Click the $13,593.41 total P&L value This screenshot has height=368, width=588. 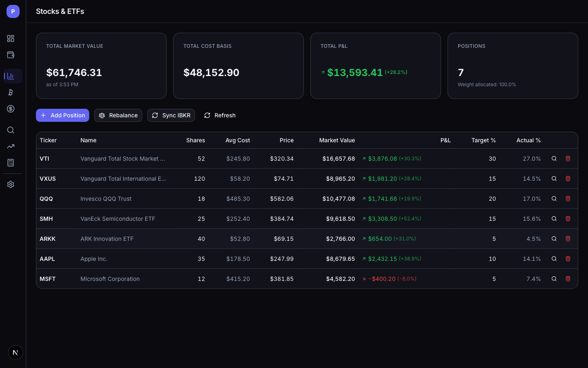point(355,72)
